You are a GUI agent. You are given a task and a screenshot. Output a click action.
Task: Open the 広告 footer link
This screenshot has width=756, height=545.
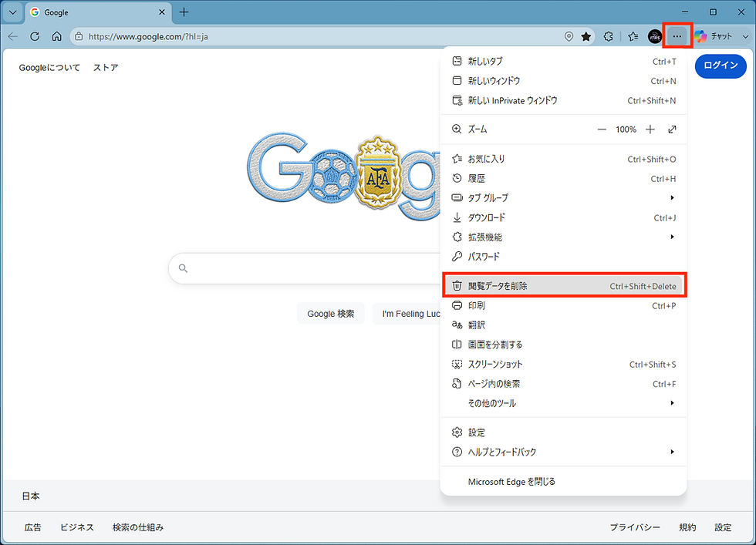[x=32, y=527]
